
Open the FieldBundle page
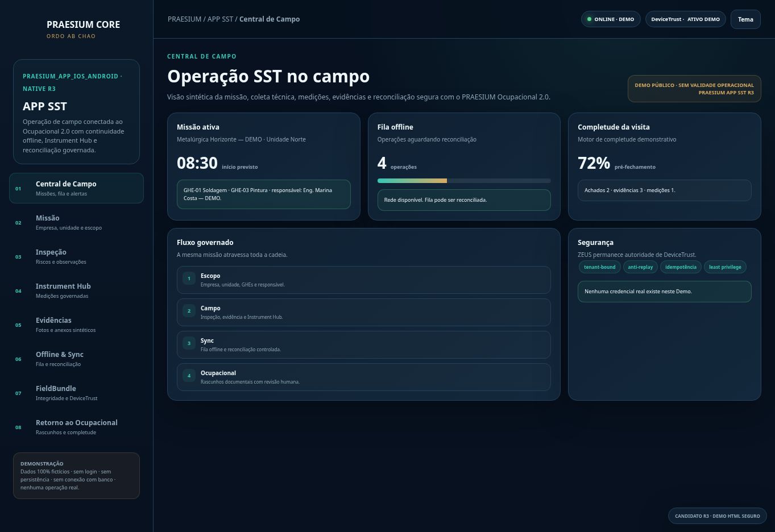point(76,393)
